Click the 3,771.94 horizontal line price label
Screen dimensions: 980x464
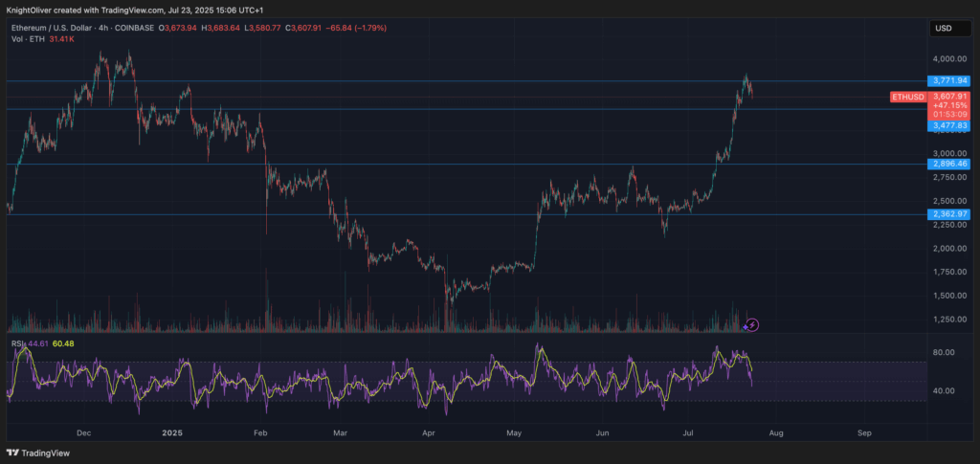(x=948, y=81)
